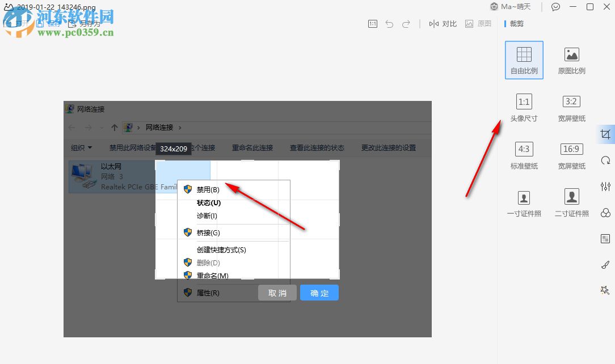Viewport: 615px width, 364px height.
Task: Open the magic wand effects tool
Action: [x=605, y=290]
